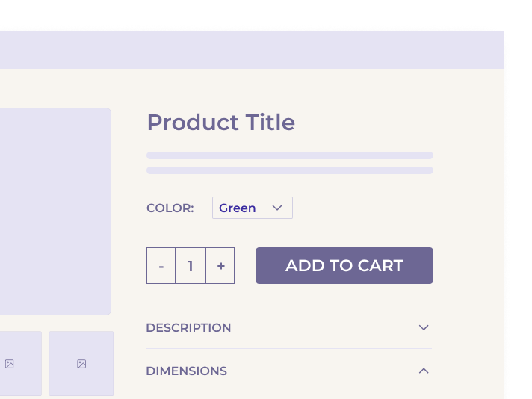Click the COLOR label text
Image resolution: width=532 pixels, height=399 pixels.
170,208
